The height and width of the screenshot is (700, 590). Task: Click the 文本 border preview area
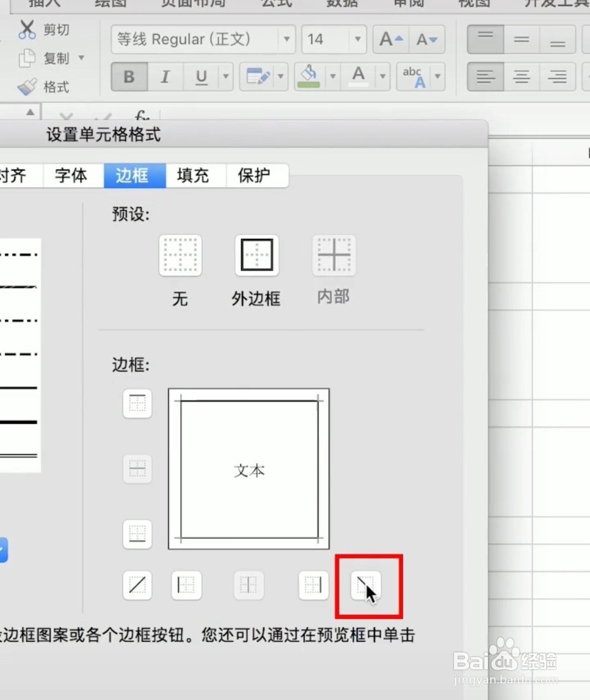click(x=249, y=469)
